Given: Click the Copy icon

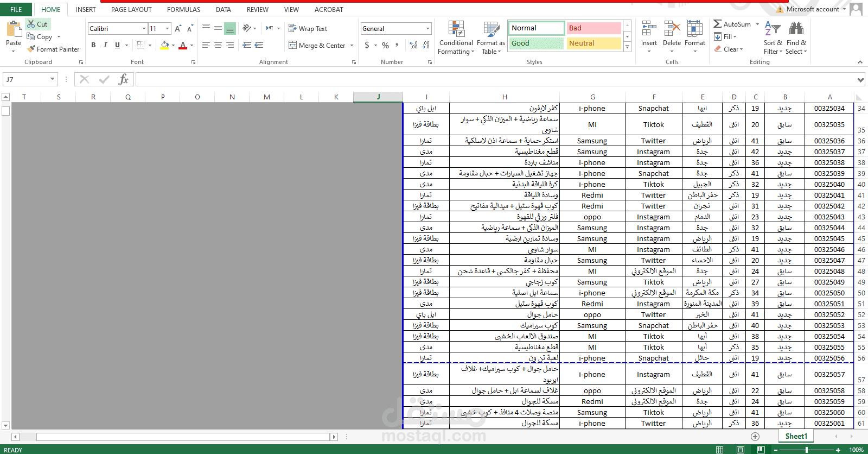Looking at the screenshot, I should click(31, 36).
